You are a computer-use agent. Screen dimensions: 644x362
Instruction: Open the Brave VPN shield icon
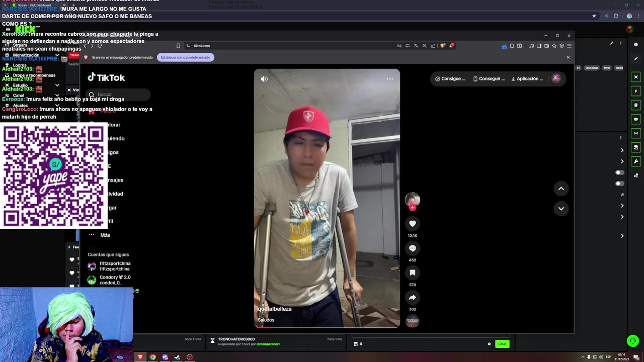(x=561, y=46)
